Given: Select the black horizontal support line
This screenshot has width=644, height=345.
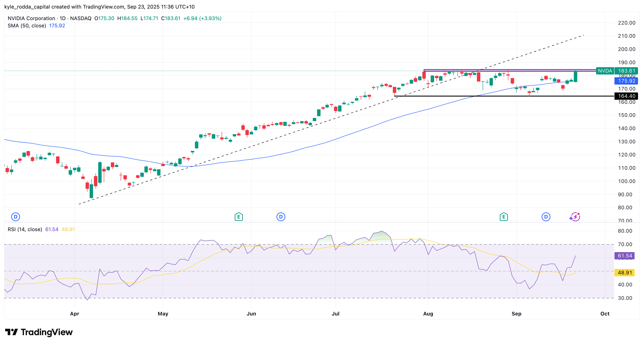Looking at the screenshot, I should tap(504, 96).
